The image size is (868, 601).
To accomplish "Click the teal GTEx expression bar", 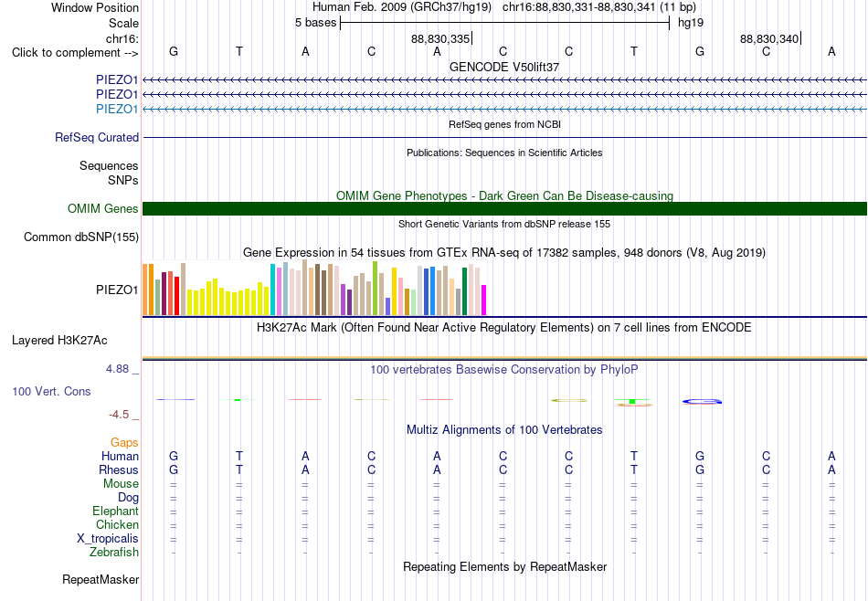I will pos(272,290).
